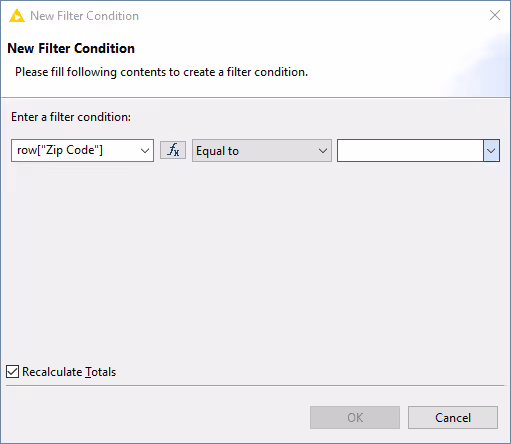Click the empty grey dialog body area

255,260
